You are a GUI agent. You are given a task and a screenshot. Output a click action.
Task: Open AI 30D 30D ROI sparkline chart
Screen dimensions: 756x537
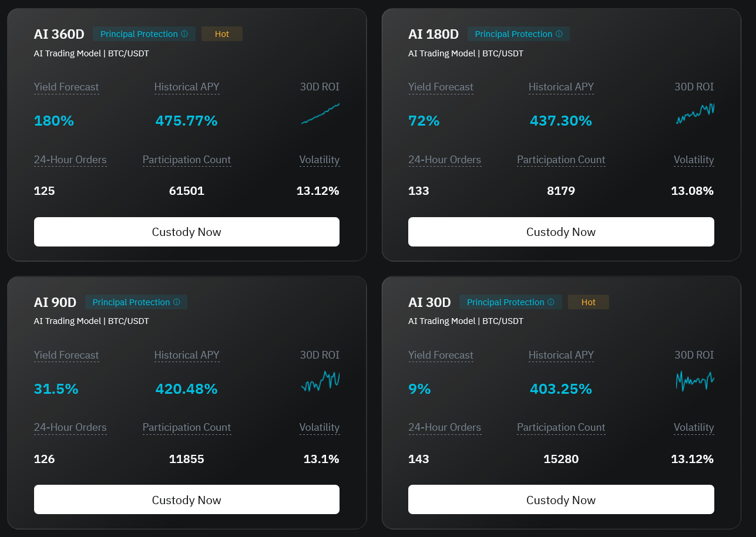point(695,381)
